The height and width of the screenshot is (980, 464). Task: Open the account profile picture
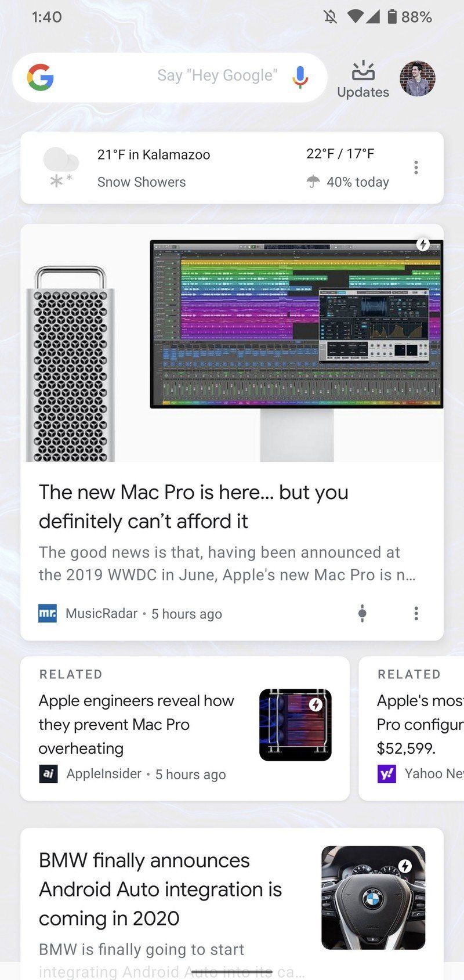click(418, 78)
